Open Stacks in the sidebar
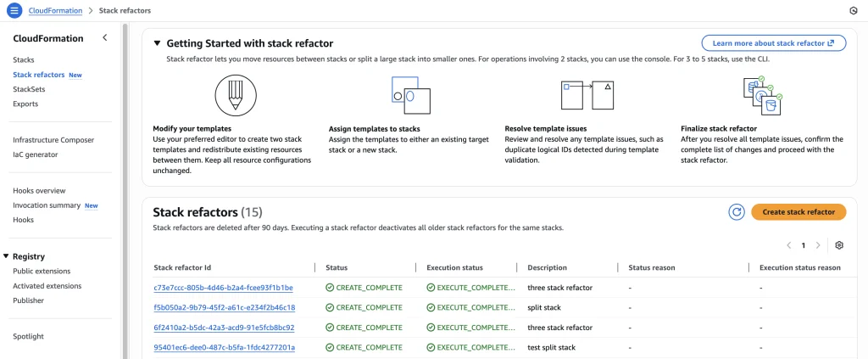 click(23, 59)
